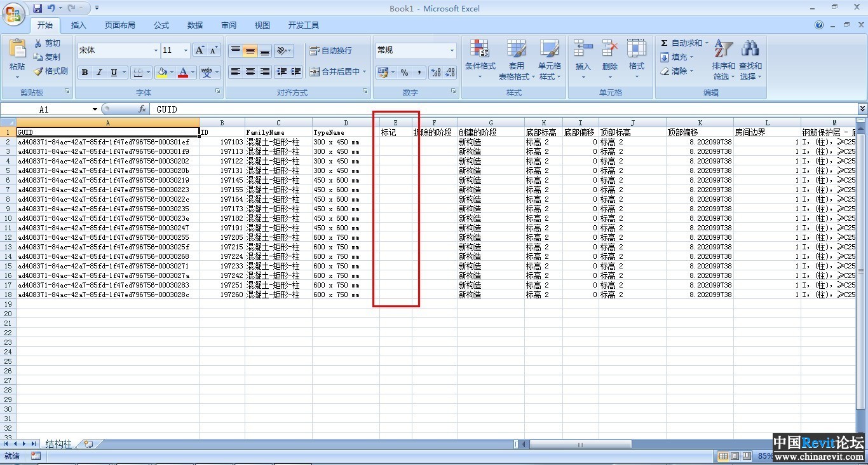Toggle top vertical alignment
The image size is (868, 465).
tap(236, 51)
